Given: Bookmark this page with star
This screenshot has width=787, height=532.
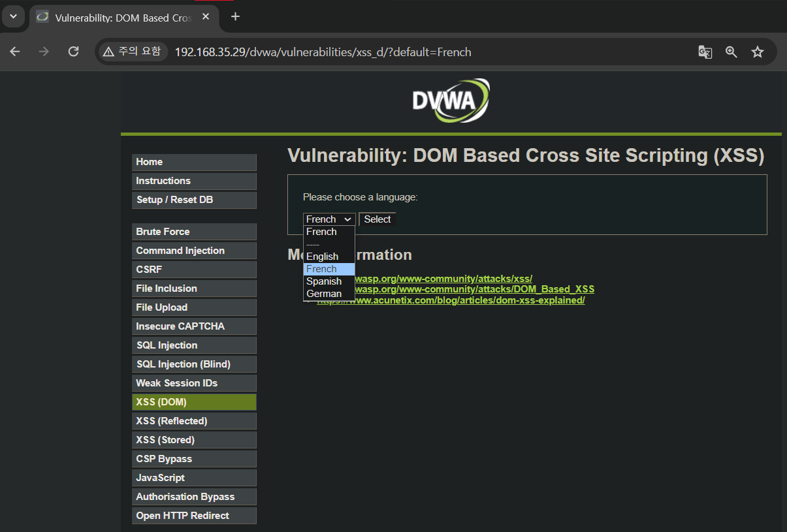Looking at the screenshot, I should 757,52.
